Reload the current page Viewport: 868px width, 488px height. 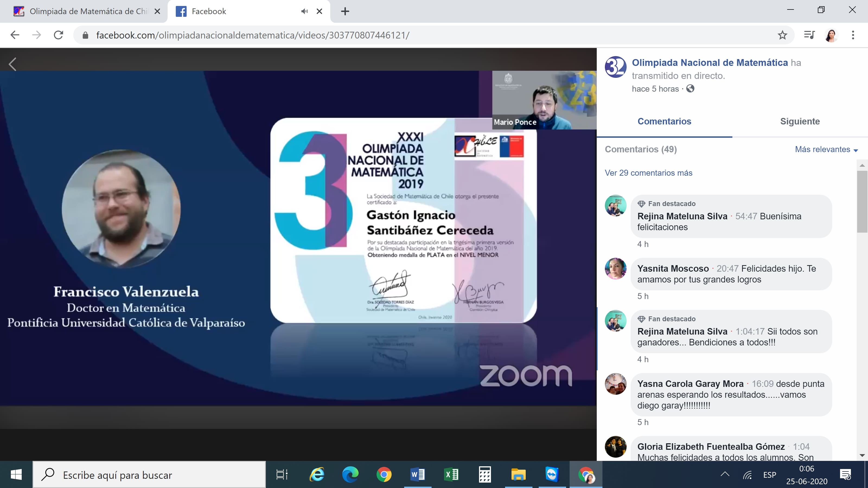click(x=59, y=35)
